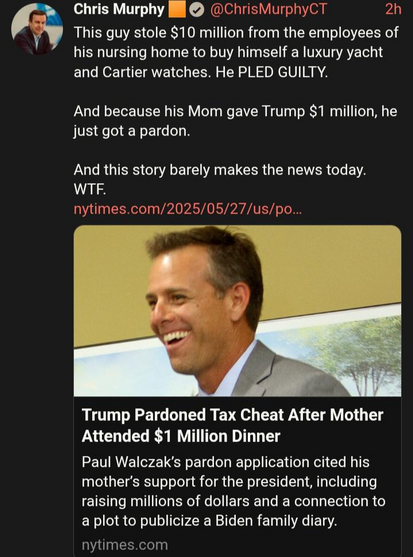413x557 pixels.
Task: Click 'just got a pardon.' text
Action: pyautogui.click(x=132, y=131)
